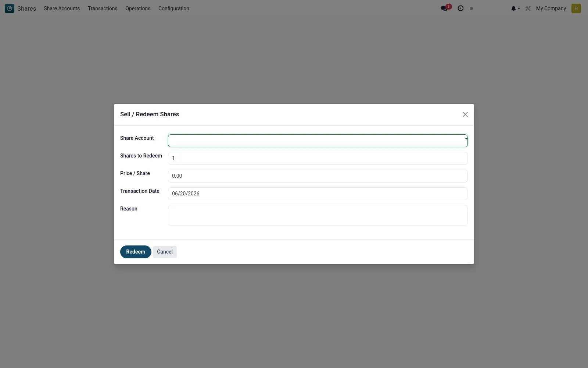Click the Shares app logo icon

10,8
